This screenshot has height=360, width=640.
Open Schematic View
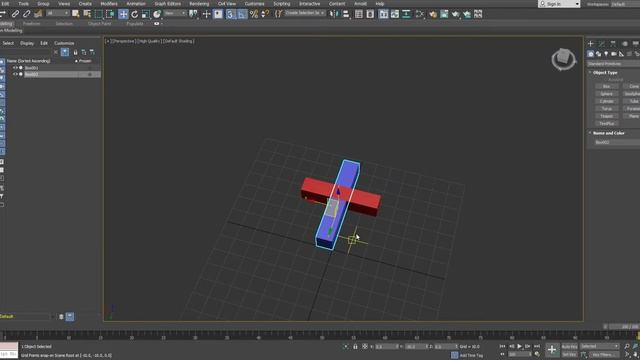(407, 14)
